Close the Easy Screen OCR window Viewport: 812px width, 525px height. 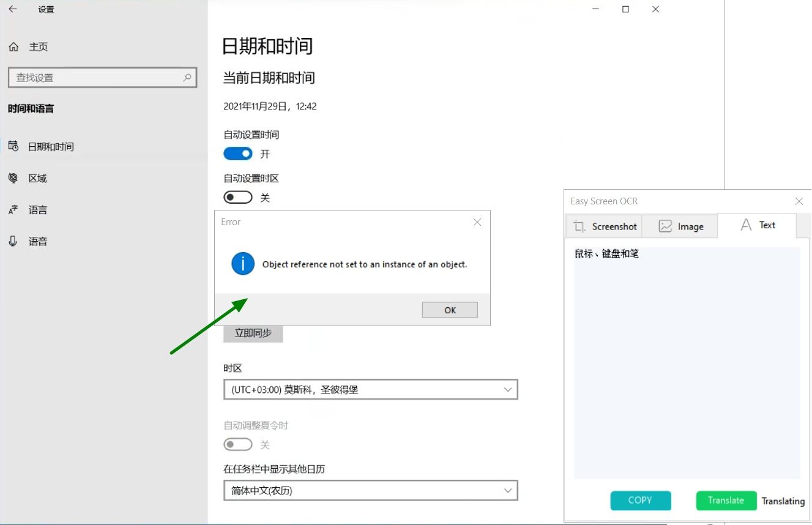(x=799, y=201)
